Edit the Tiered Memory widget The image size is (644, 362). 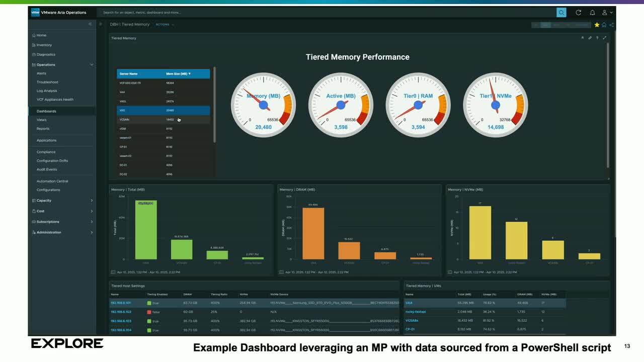pyautogui.click(x=590, y=38)
